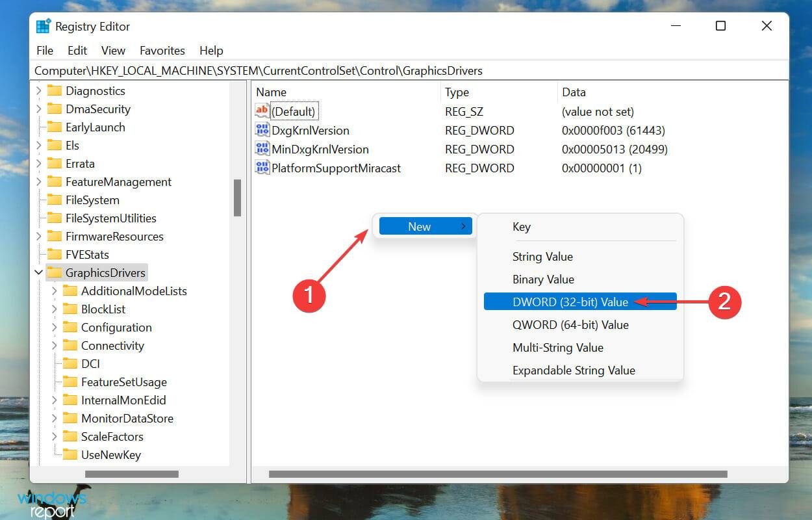Image resolution: width=812 pixels, height=520 pixels.
Task: Collapse the GraphicsDrivers key chevron
Action: (x=38, y=272)
